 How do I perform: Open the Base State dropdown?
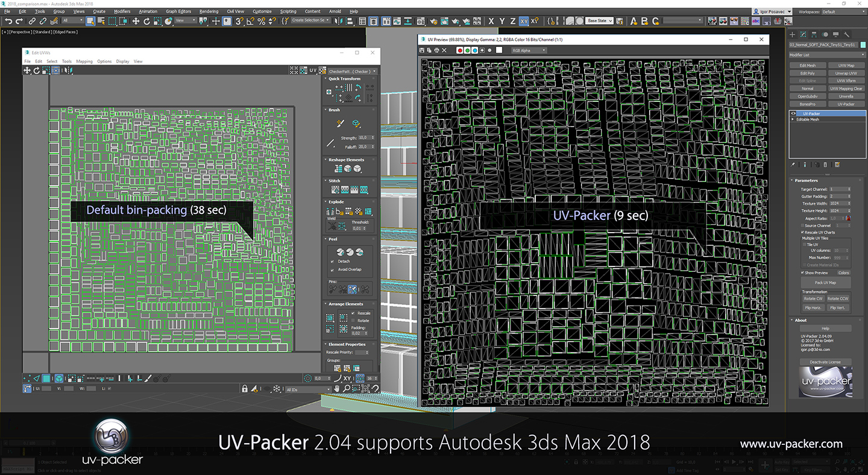pos(599,21)
